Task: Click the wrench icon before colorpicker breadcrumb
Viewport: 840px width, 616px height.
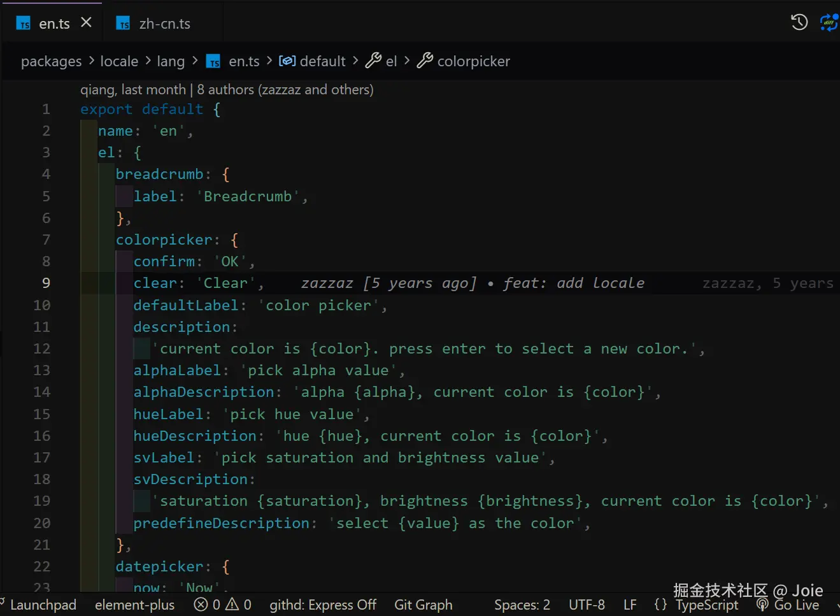Action: 425,61
